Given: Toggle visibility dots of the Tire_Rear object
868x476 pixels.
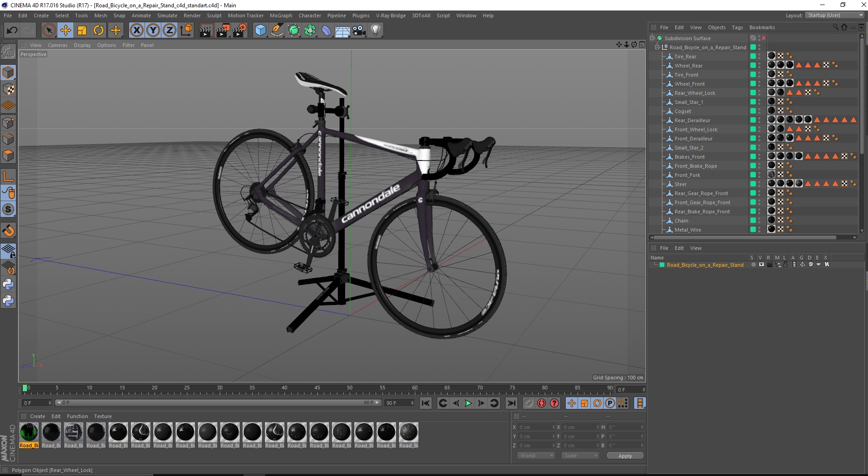Looking at the screenshot, I should [759, 57].
